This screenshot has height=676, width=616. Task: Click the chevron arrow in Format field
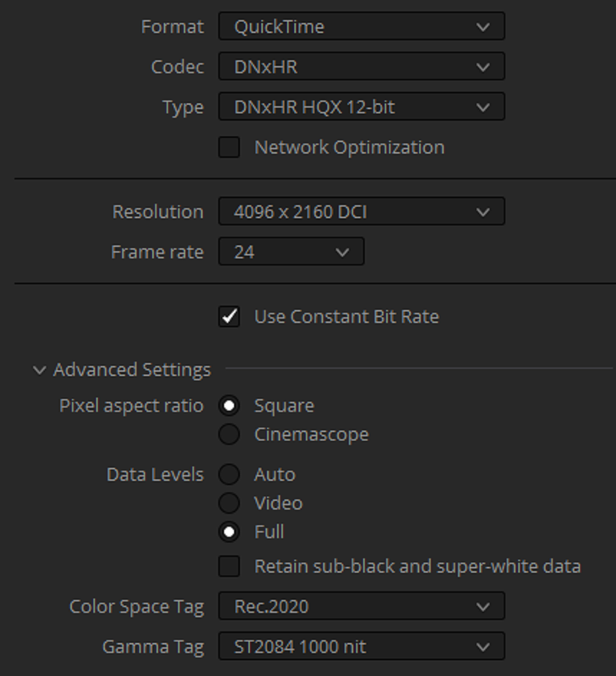point(482,27)
